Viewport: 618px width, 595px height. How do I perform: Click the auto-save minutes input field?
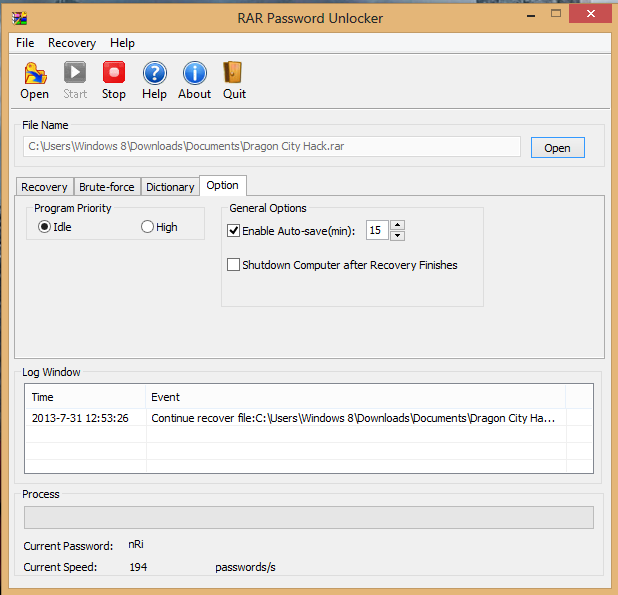(x=377, y=230)
